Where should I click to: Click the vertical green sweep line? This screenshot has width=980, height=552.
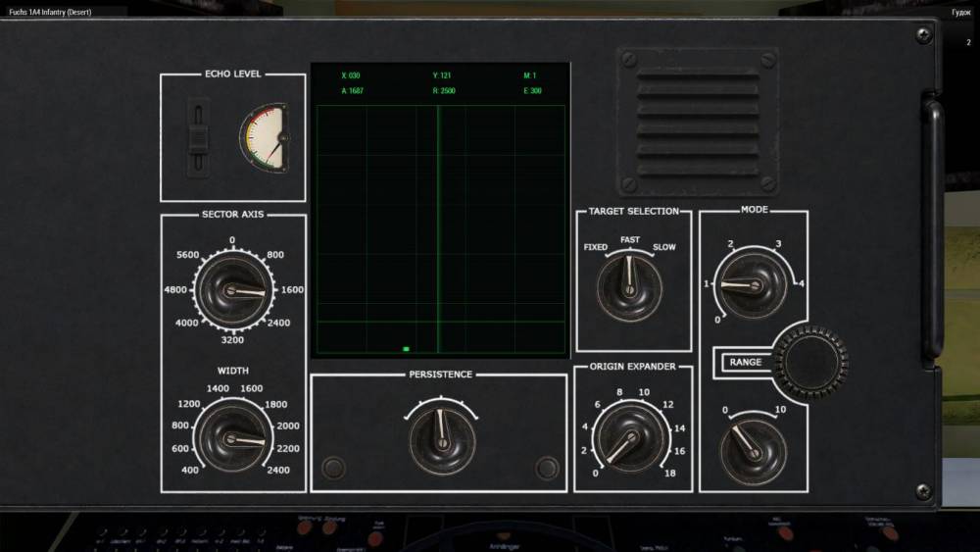(438, 229)
